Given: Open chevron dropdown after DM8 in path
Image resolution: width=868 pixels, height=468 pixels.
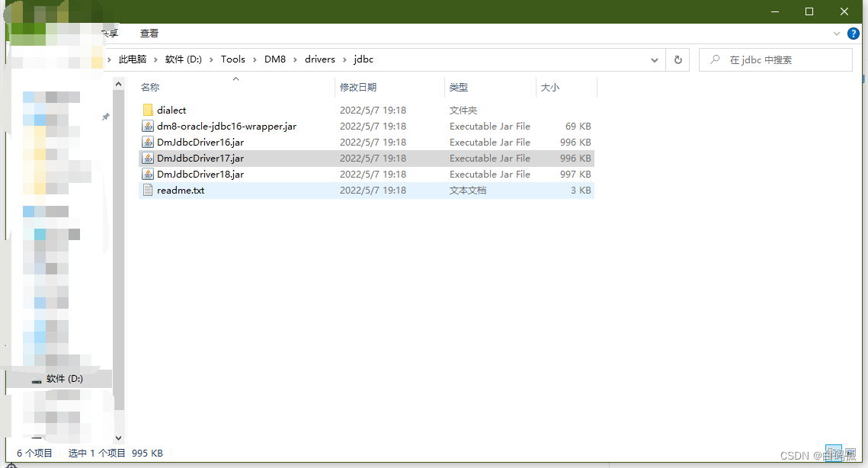Looking at the screenshot, I should (x=295, y=59).
